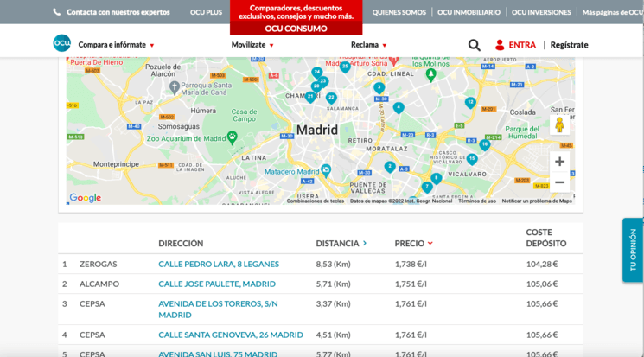Click the Regístrate link
The image size is (644, 357).
point(569,45)
